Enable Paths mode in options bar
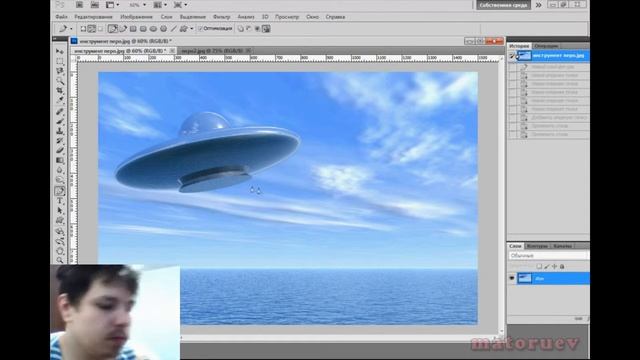This screenshot has height=360, width=640. (92, 29)
